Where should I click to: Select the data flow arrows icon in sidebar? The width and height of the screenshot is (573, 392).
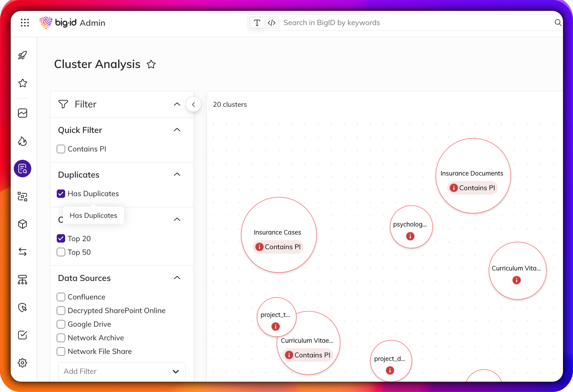pos(22,252)
